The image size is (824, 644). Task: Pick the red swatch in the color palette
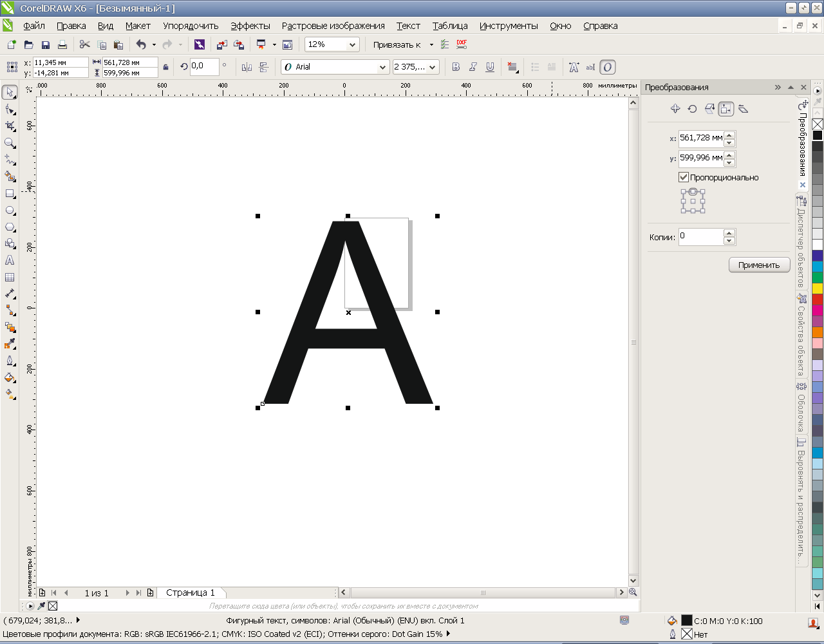coord(817,299)
